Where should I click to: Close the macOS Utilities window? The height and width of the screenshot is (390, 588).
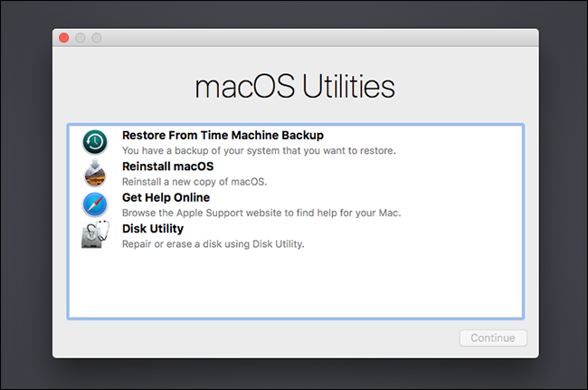click(64, 38)
